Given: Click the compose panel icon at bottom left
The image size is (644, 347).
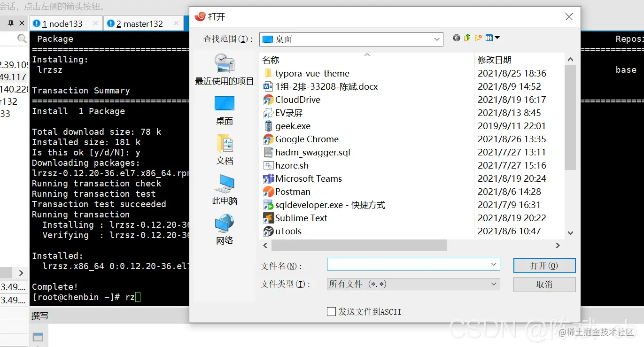Looking at the screenshot, I should (38, 337).
